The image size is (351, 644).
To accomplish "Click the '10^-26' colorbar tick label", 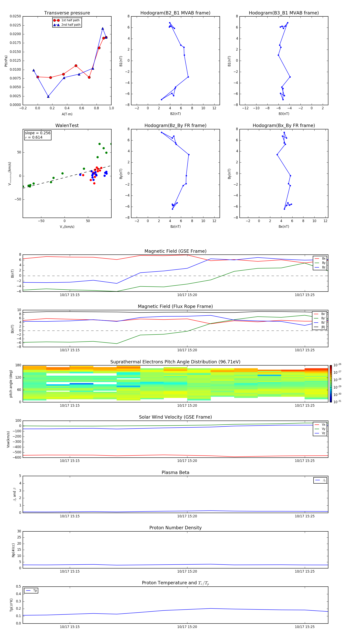I will pyautogui.click(x=337, y=365).
